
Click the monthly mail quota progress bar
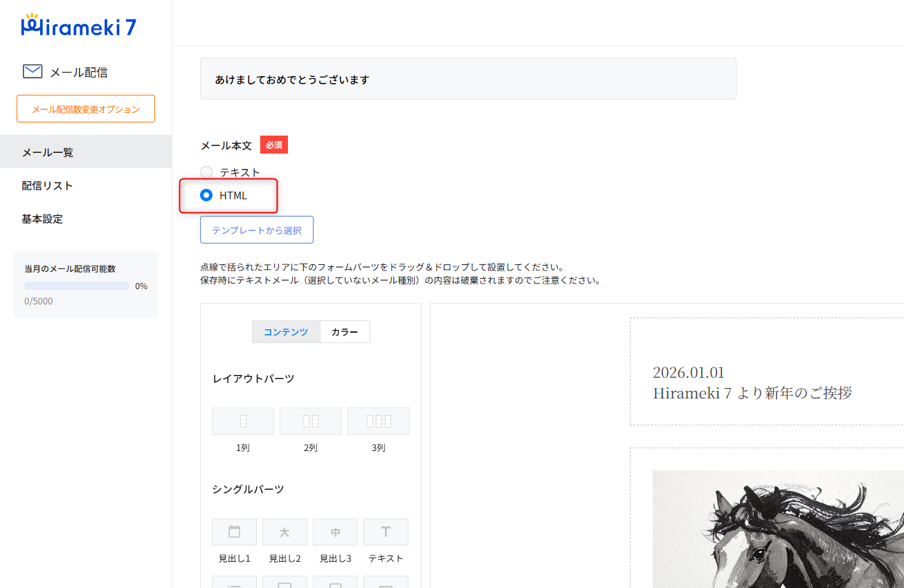[x=77, y=286]
